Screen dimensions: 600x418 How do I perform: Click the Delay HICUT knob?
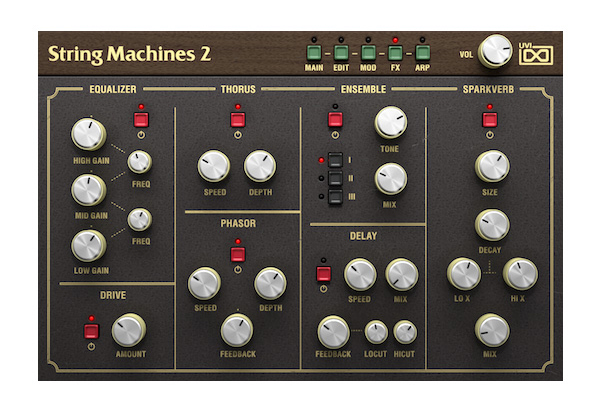(x=405, y=332)
